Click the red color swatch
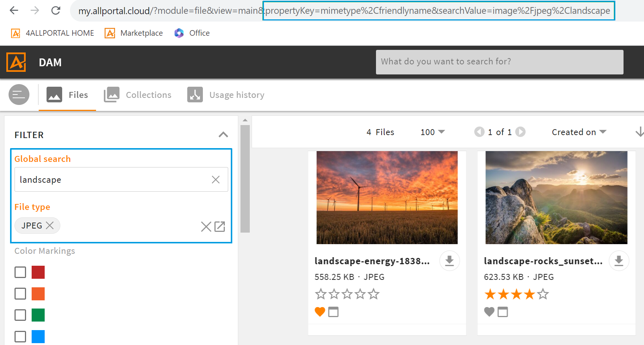Viewport: 644px width, 345px height. pos(38,272)
